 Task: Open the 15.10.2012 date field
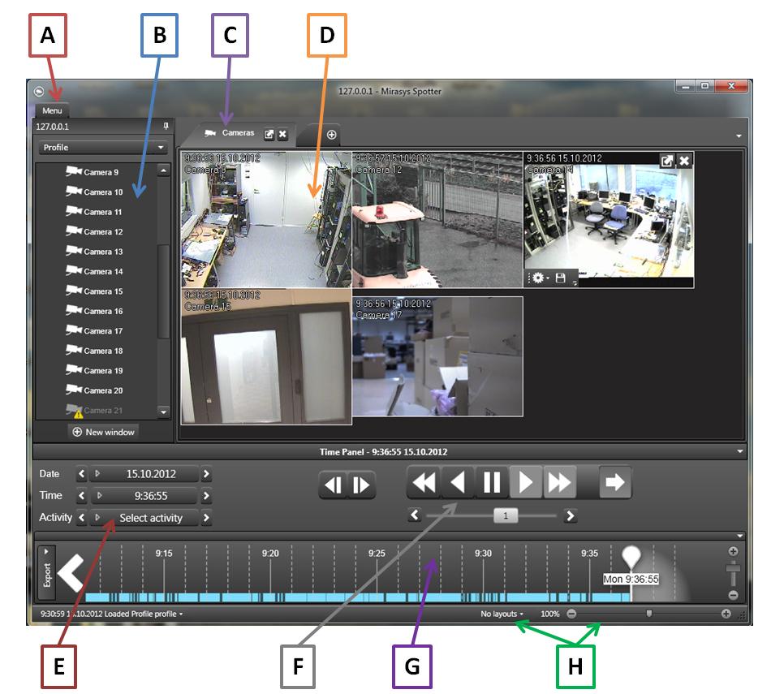(x=144, y=474)
